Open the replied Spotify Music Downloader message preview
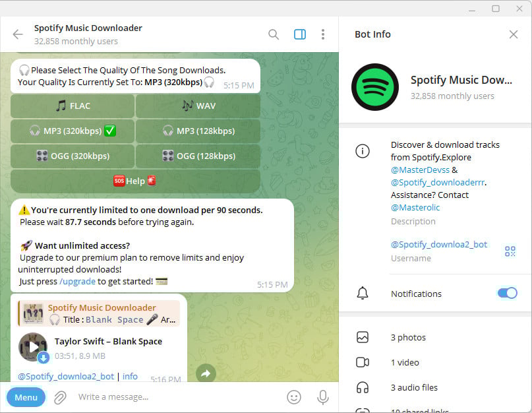 point(99,313)
